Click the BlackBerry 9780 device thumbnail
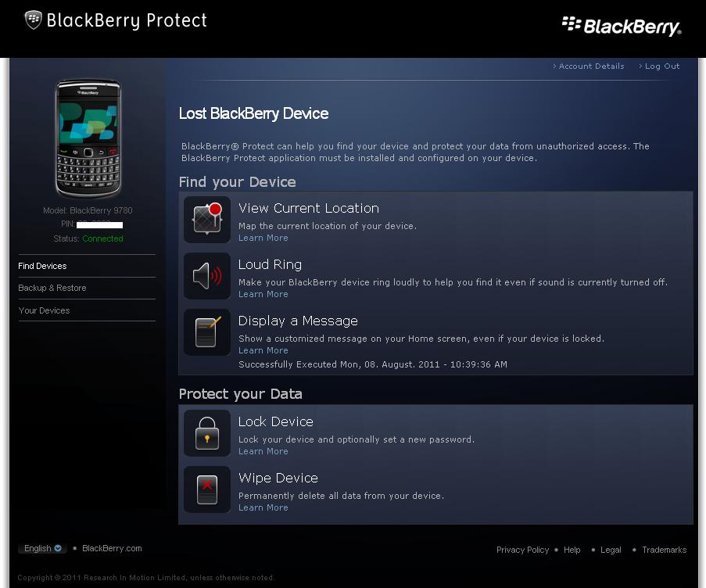The height and width of the screenshot is (588, 706). [88, 138]
